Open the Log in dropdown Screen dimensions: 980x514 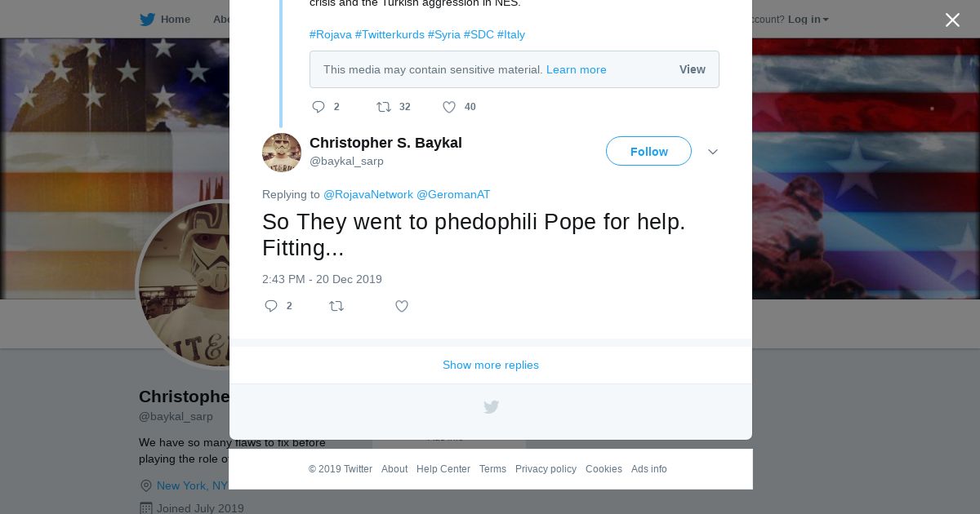click(808, 20)
